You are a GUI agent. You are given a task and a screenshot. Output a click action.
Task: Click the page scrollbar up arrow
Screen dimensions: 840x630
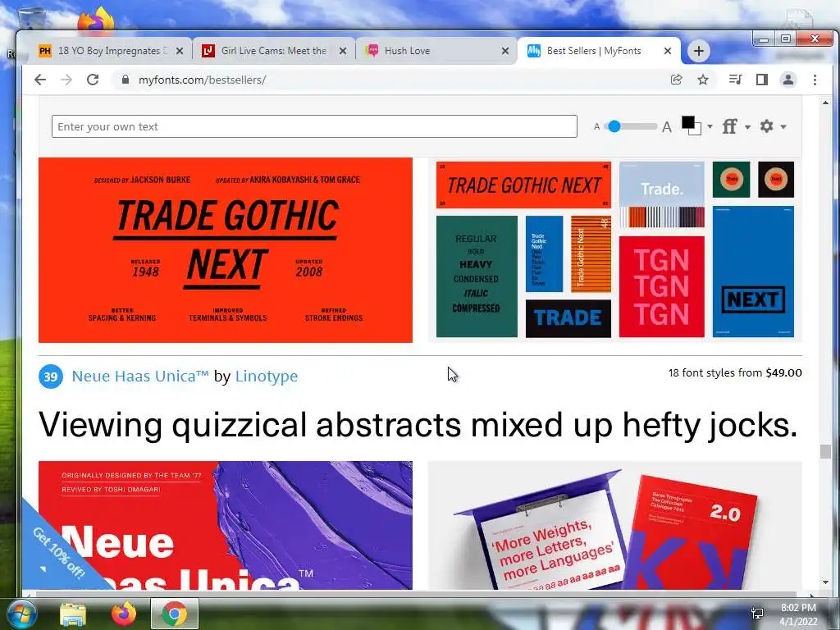[x=825, y=103]
